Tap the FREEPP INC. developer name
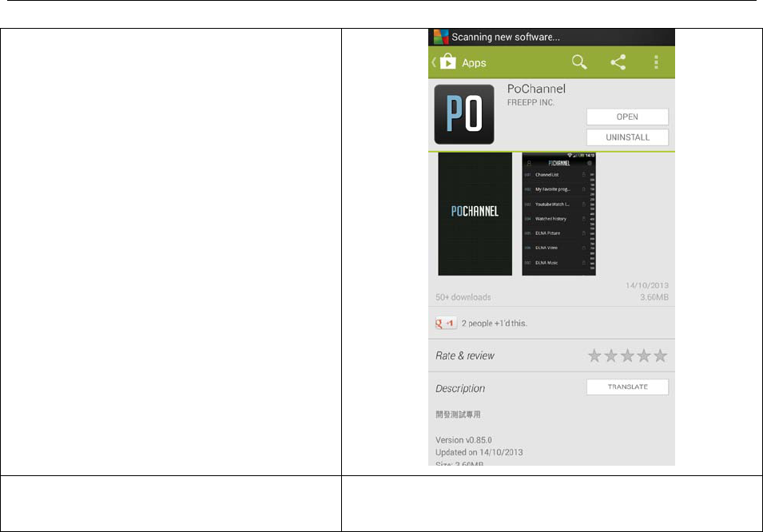 pos(531,103)
